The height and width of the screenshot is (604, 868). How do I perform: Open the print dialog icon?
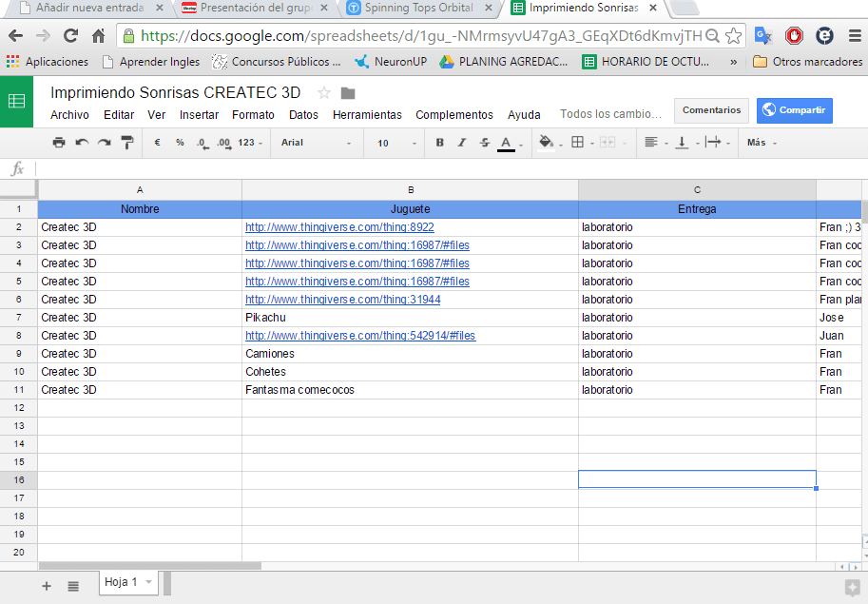pyautogui.click(x=59, y=142)
